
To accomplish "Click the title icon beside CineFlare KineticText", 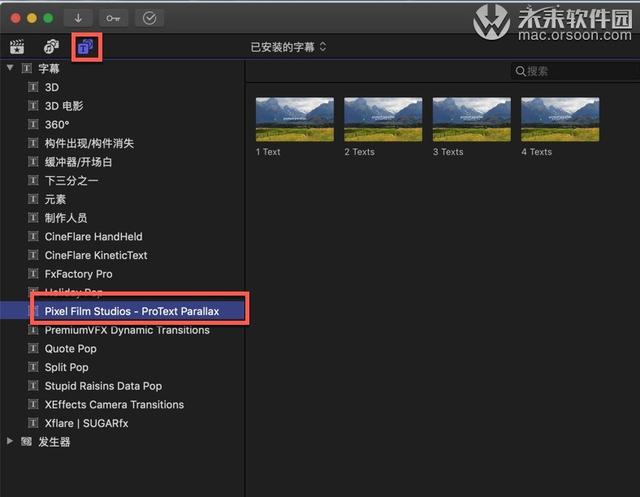I will pyautogui.click(x=33, y=255).
